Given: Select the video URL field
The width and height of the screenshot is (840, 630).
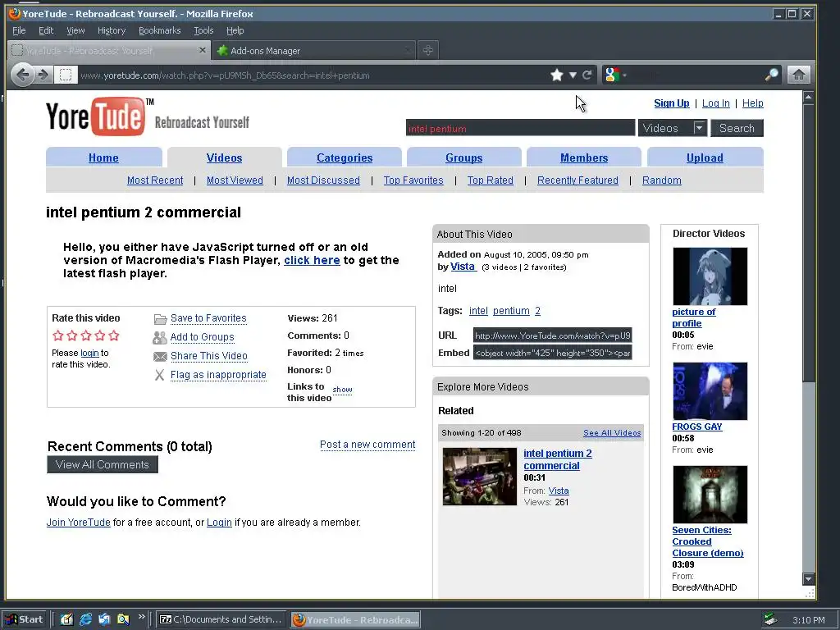Looking at the screenshot, I should (x=552, y=336).
